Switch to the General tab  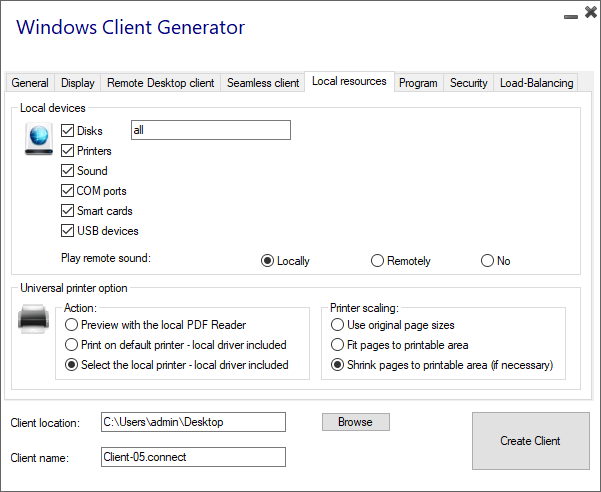point(30,83)
